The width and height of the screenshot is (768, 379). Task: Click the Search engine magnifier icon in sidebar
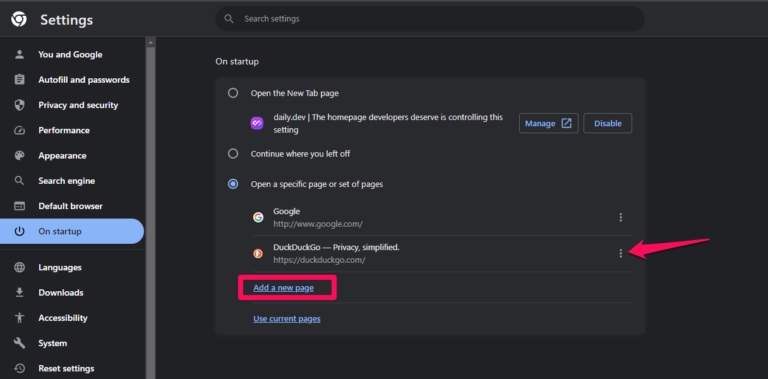coord(20,181)
